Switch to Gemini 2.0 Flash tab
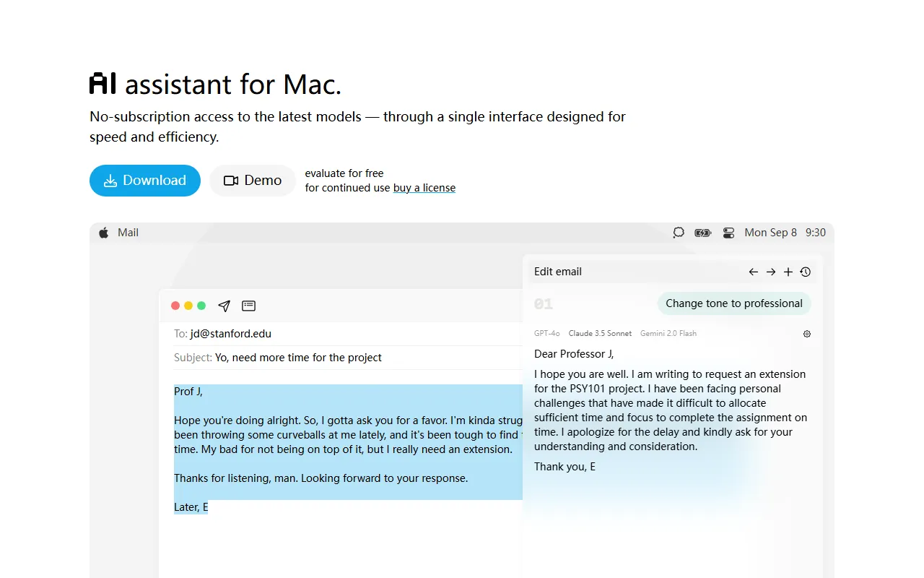Screen dimensions: 924x578 (668, 334)
